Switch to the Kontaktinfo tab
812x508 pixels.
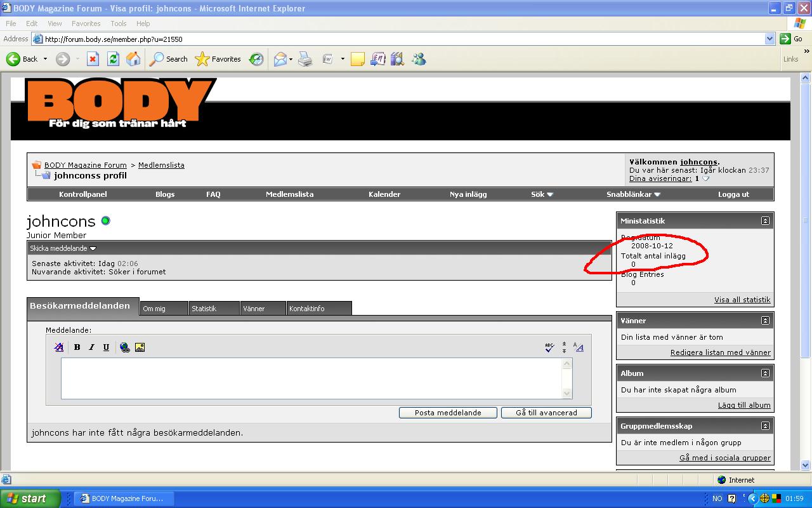click(x=319, y=308)
